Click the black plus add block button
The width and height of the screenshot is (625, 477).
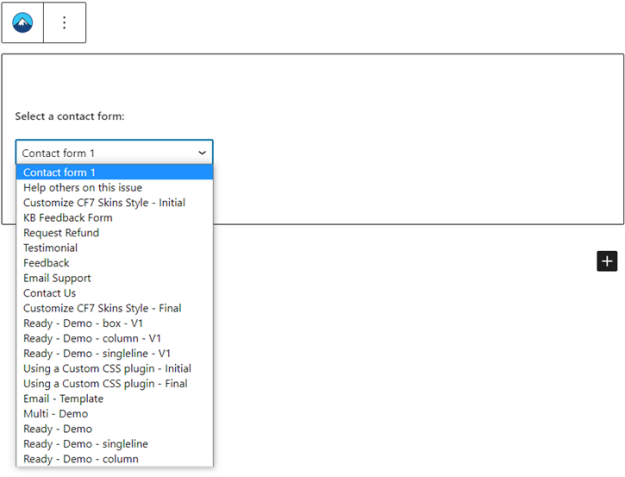tap(607, 261)
